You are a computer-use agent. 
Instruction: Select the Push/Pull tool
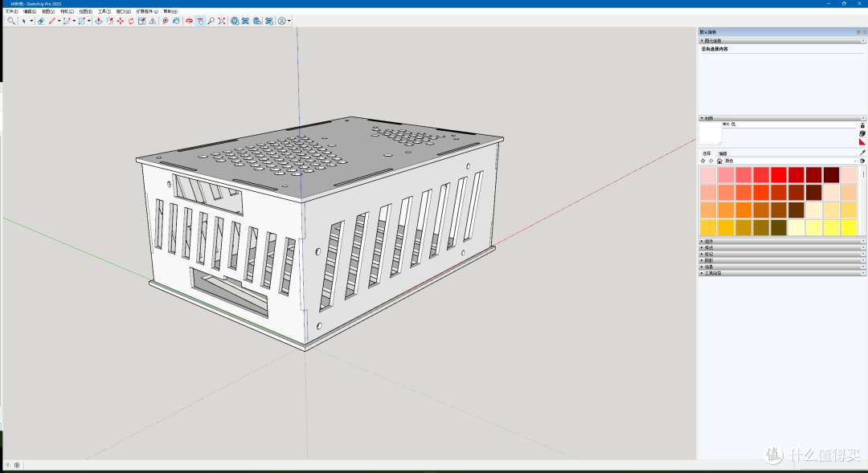(98, 21)
